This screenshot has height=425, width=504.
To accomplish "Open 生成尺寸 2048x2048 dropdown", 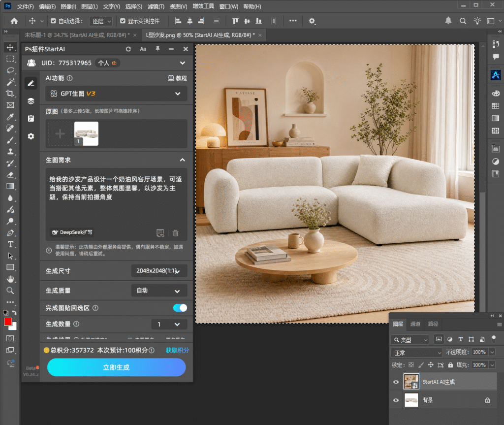I will click(159, 271).
